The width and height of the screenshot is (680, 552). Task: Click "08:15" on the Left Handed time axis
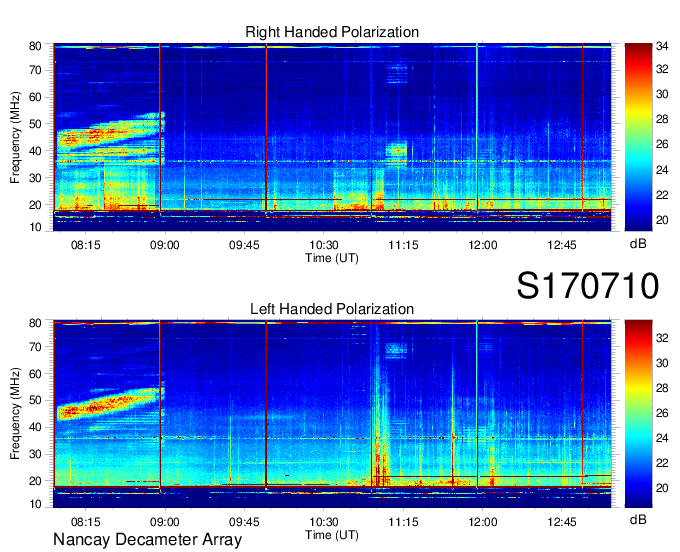coord(85,522)
